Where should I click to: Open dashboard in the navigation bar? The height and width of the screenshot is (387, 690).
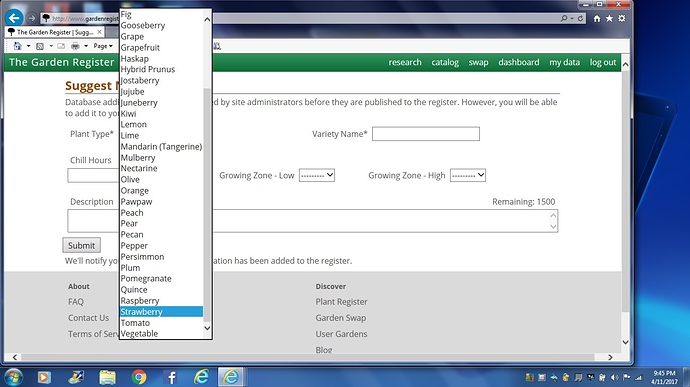[518, 62]
